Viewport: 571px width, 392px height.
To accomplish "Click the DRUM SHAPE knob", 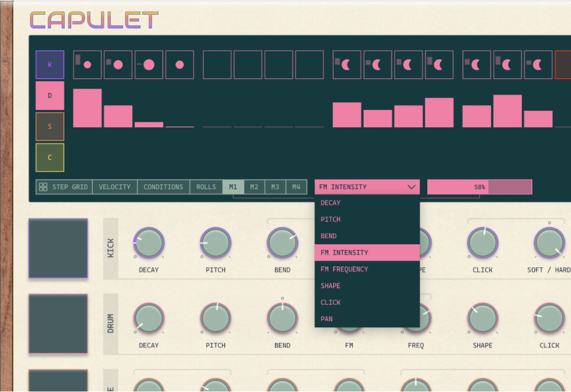I will tap(482, 319).
